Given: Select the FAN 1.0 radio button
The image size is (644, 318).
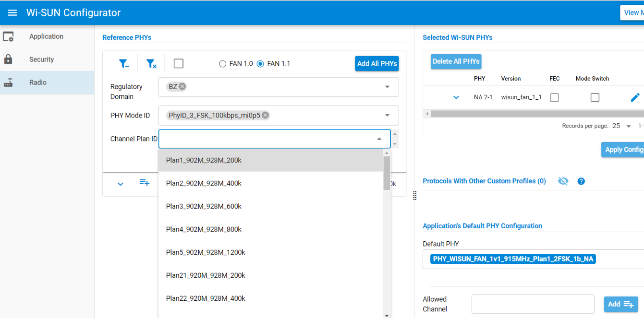Looking at the screenshot, I should pos(222,64).
